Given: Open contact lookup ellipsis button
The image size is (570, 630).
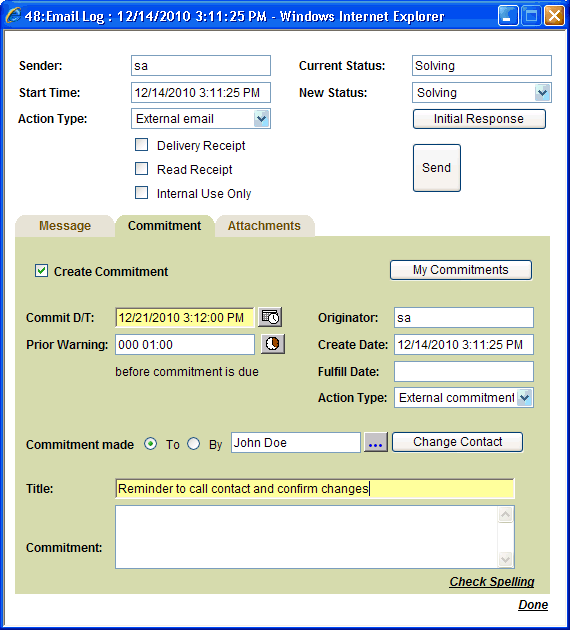Looking at the screenshot, I should [x=376, y=442].
